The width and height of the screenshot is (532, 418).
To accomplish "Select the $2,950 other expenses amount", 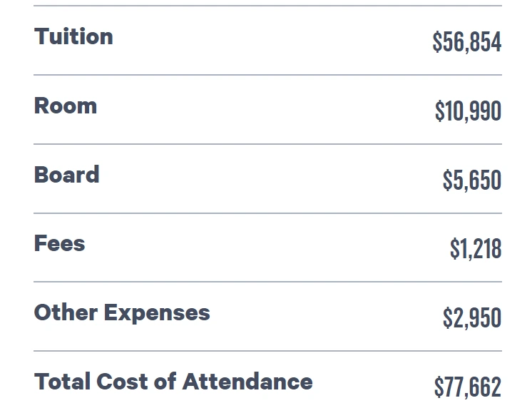I will 471,318.
